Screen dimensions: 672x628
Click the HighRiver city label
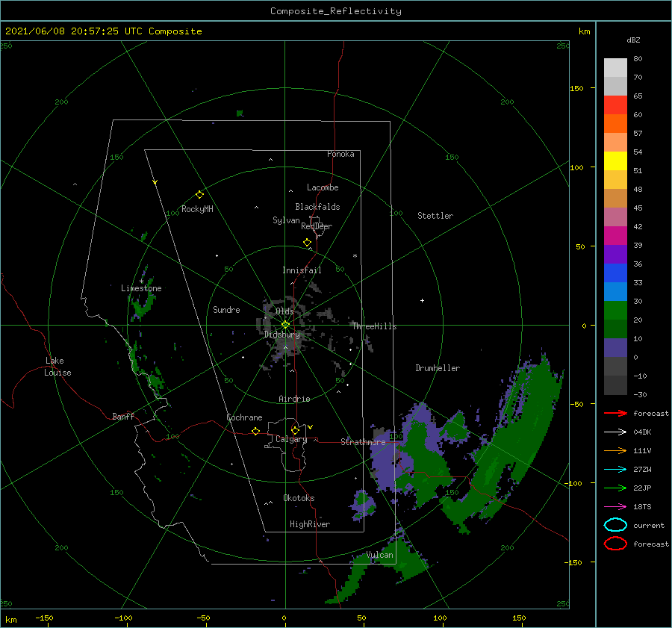(310, 524)
